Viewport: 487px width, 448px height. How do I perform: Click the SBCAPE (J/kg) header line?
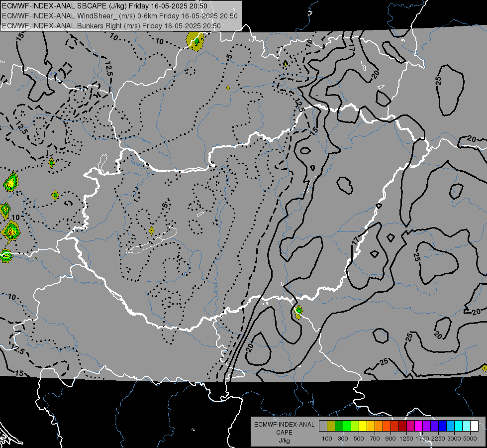104,6
